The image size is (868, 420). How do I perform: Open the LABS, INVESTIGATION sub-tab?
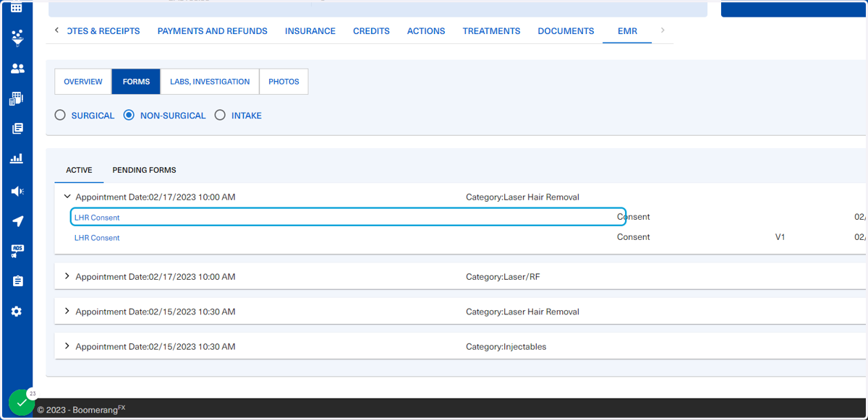[x=210, y=82]
